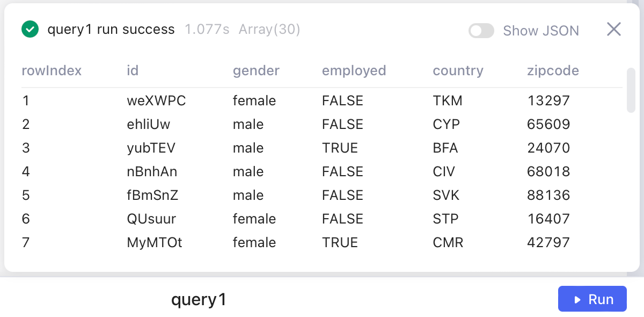Screen dimensions: 644x317
Task: Select the gender column header
Action: pos(256,70)
